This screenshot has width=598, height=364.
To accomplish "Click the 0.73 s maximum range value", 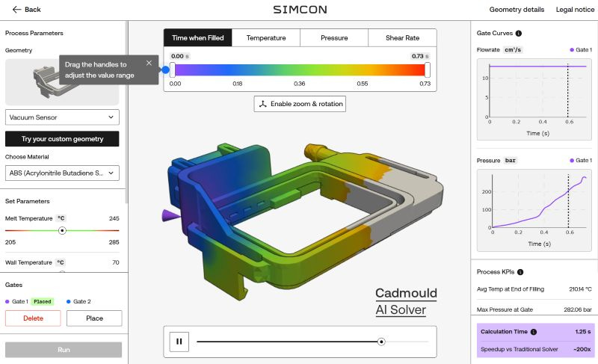I will point(420,56).
